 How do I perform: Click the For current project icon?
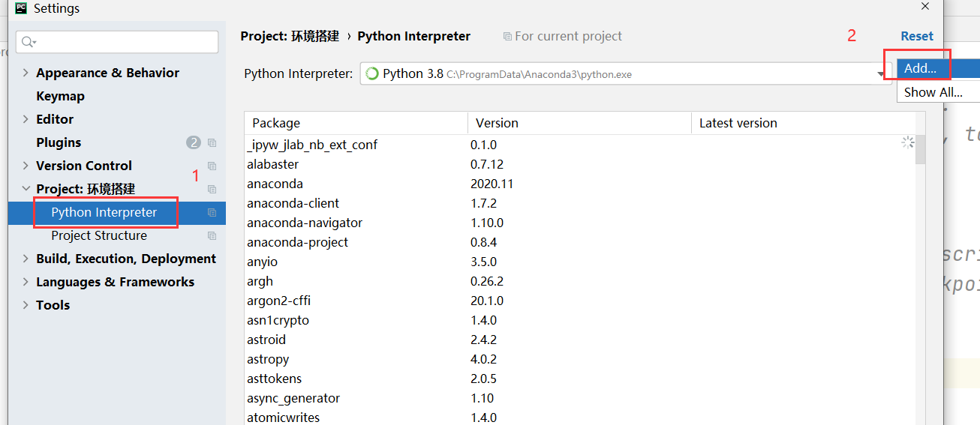(x=507, y=36)
